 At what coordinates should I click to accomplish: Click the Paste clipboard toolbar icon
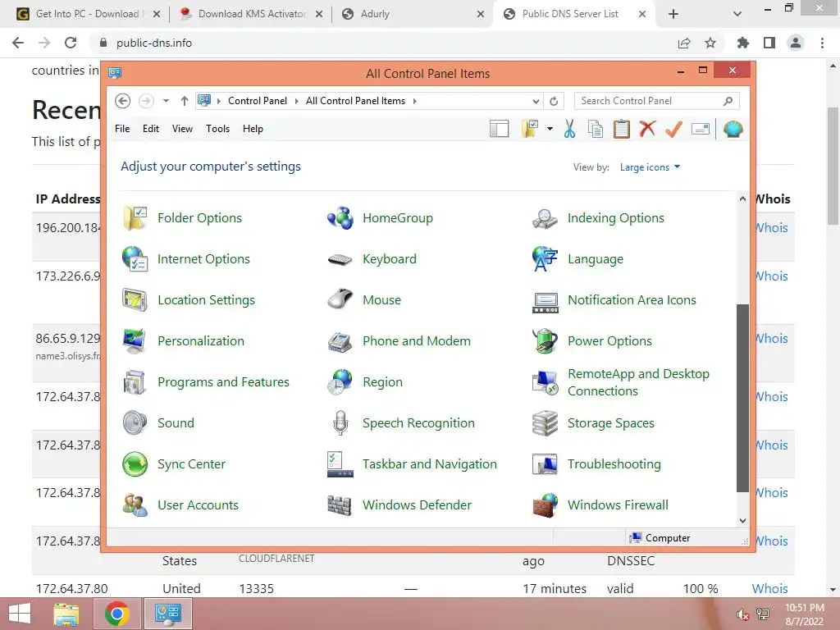point(622,129)
